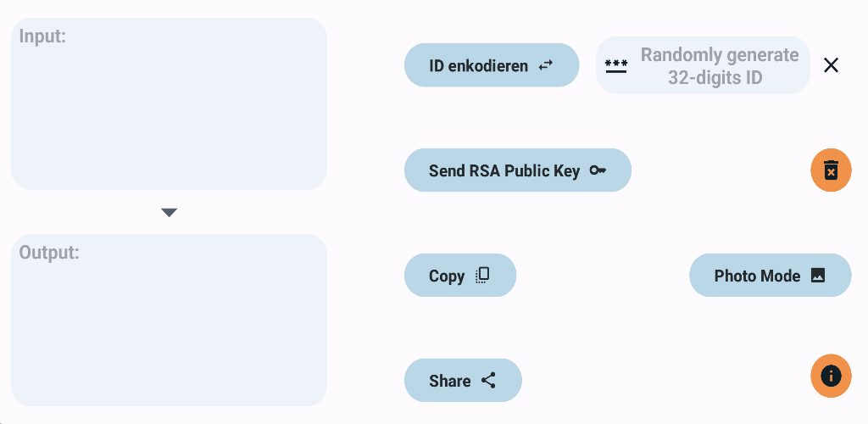868x424 pixels.
Task: Clear the ID field with the X icon
Action: (831, 65)
